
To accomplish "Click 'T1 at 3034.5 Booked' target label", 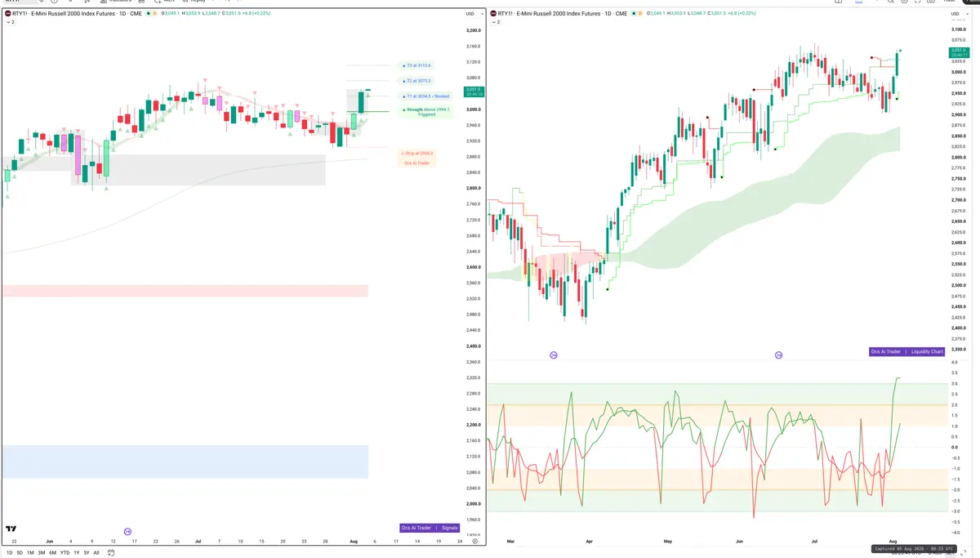I will tap(425, 96).
